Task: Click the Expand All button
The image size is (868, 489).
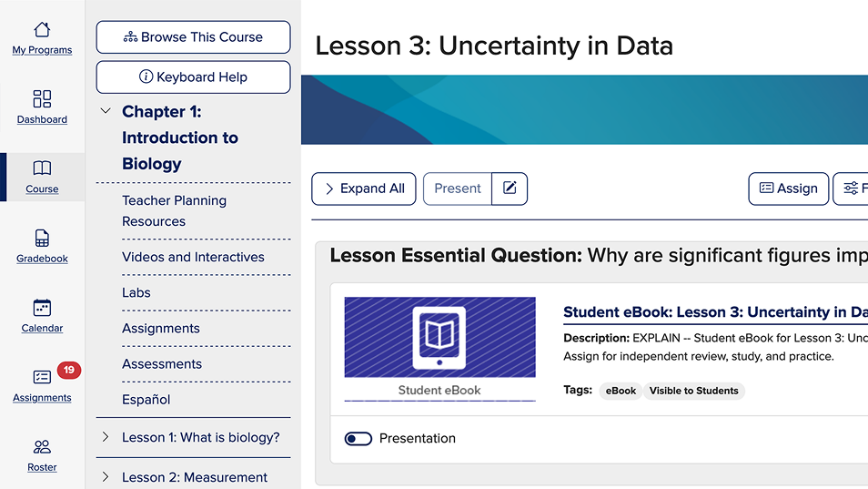Action: (364, 188)
